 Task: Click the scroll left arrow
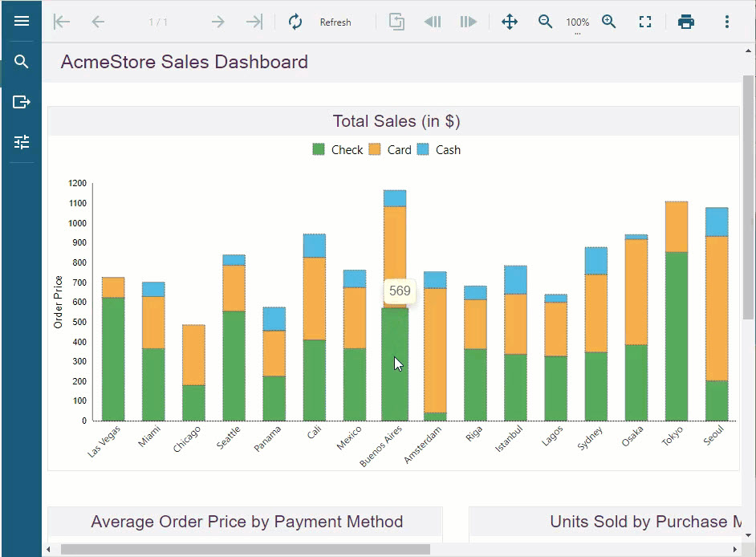pos(48,549)
